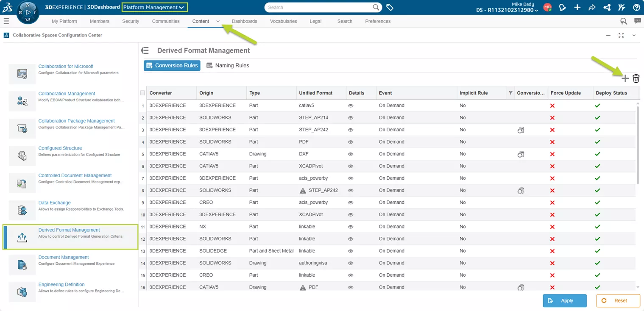Select all rules via the header checkbox
The height and width of the screenshot is (311, 644).
pos(142,93)
